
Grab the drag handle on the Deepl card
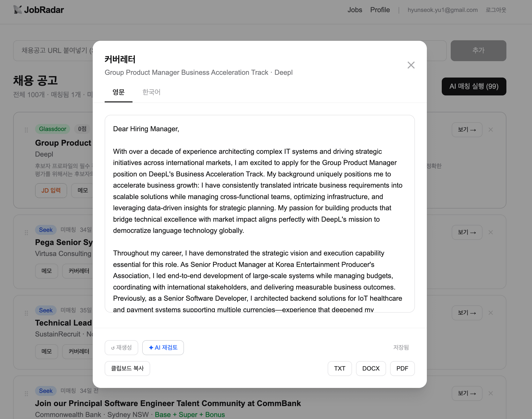[26, 130]
